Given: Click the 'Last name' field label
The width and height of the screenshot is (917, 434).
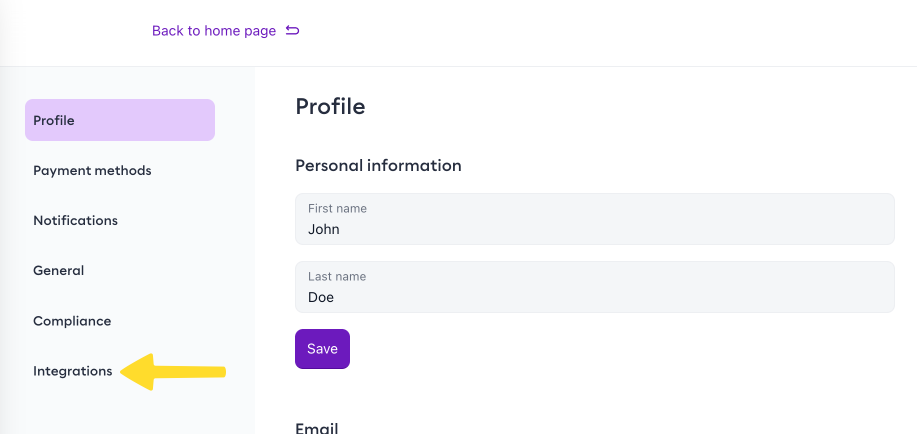Looking at the screenshot, I should point(337,277).
